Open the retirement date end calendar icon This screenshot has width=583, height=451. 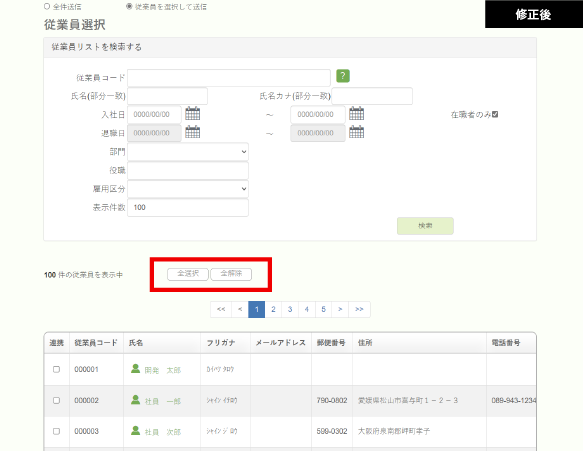(356, 132)
